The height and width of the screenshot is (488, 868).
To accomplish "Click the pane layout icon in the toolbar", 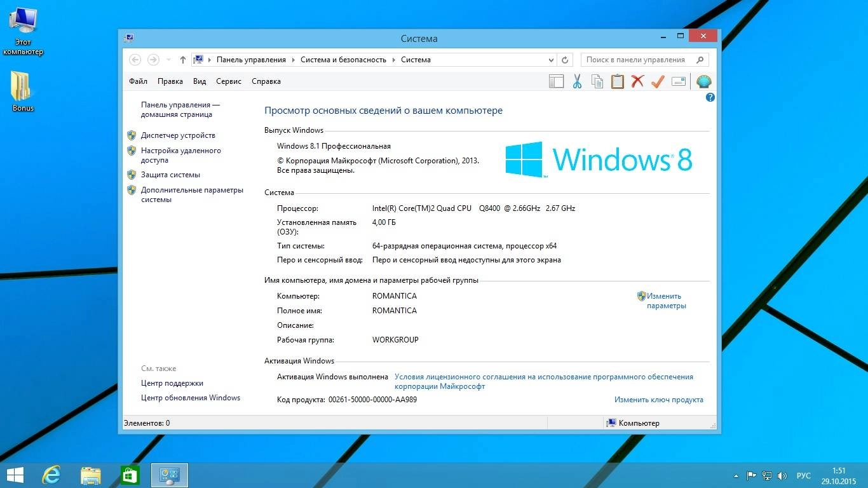I will coord(556,81).
